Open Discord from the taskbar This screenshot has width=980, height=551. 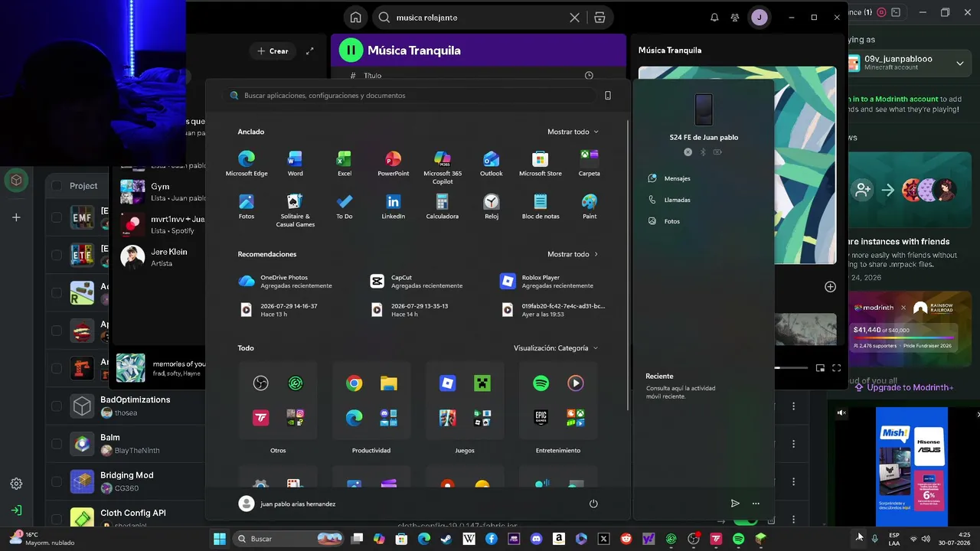click(x=536, y=539)
